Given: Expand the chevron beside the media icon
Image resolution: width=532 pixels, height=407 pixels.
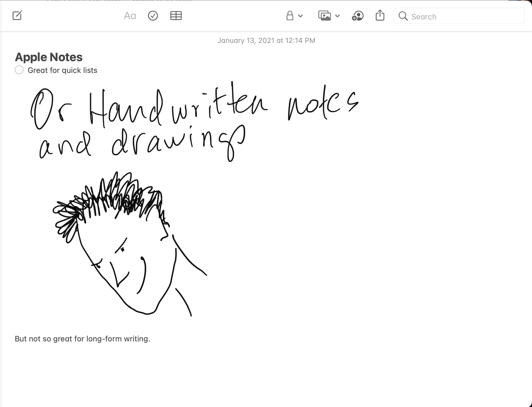Looking at the screenshot, I should pos(338,16).
